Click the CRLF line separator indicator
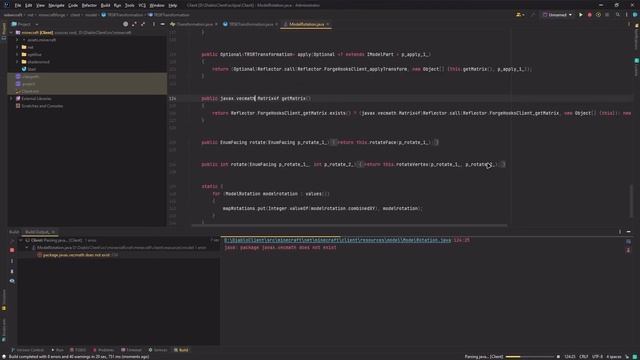Viewport: 640px width, 360px height. [584, 357]
